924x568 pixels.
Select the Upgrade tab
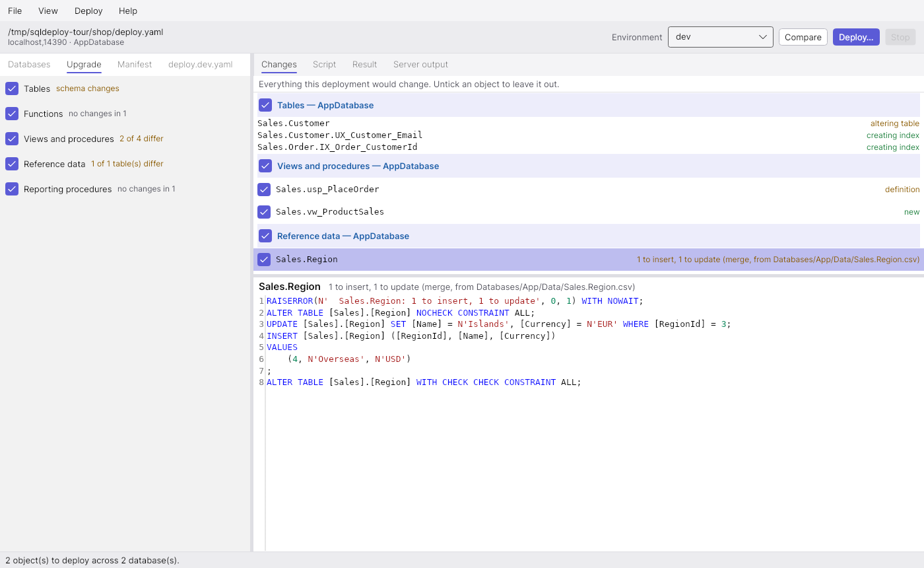84,64
